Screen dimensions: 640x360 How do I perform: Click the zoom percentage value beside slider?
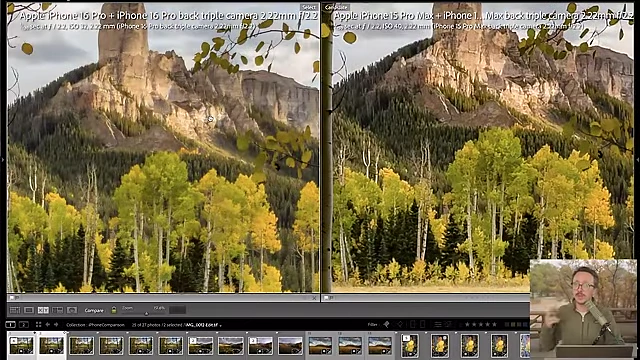coord(159,308)
